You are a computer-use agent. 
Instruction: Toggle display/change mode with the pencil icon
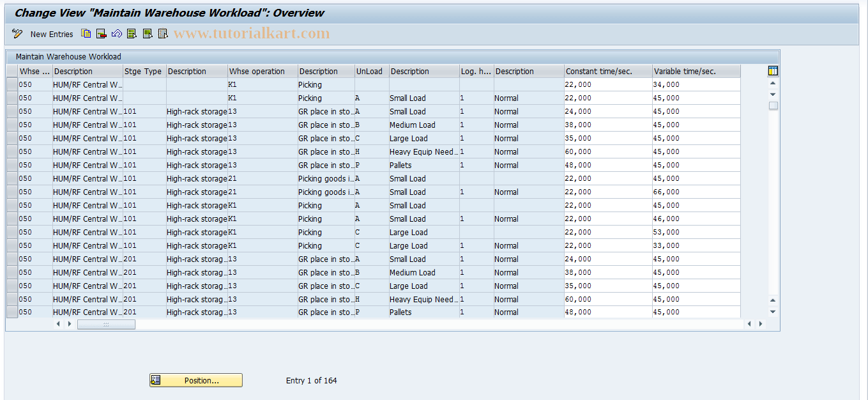pyautogui.click(x=17, y=33)
